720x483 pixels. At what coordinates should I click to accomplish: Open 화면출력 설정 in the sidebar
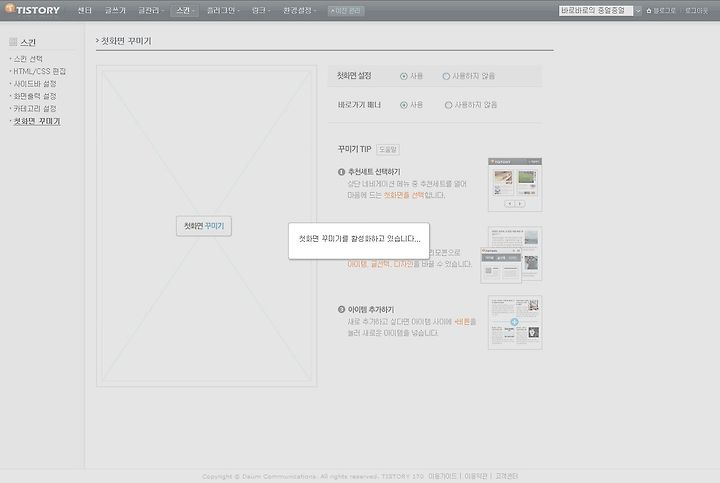(x=35, y=96)
